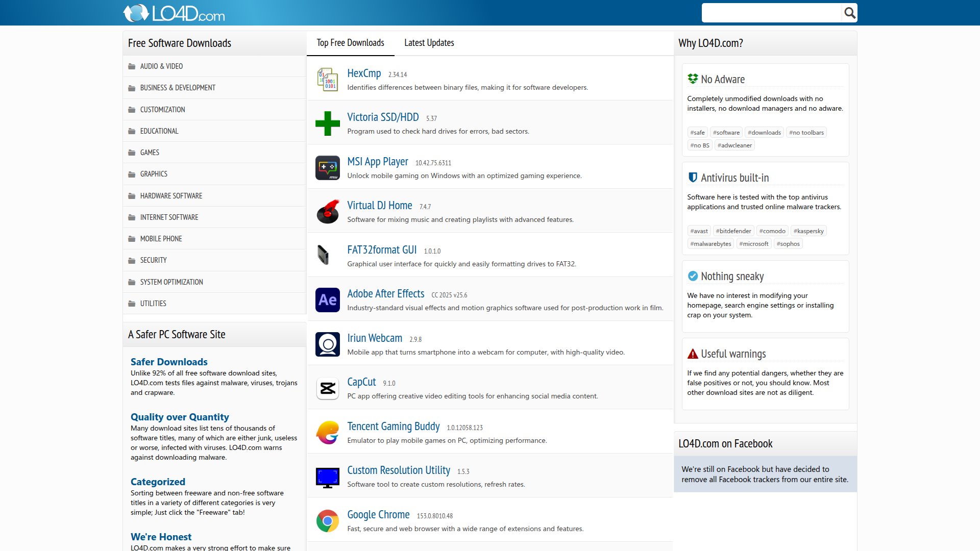Open the Hardware Software category
980x551 pixels.
coord(214,196)
